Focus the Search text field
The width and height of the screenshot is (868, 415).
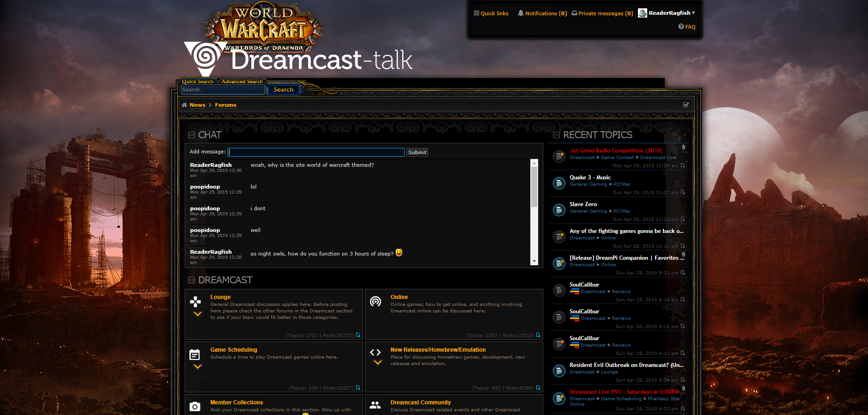pyautogui.click(x=223, y=90)
